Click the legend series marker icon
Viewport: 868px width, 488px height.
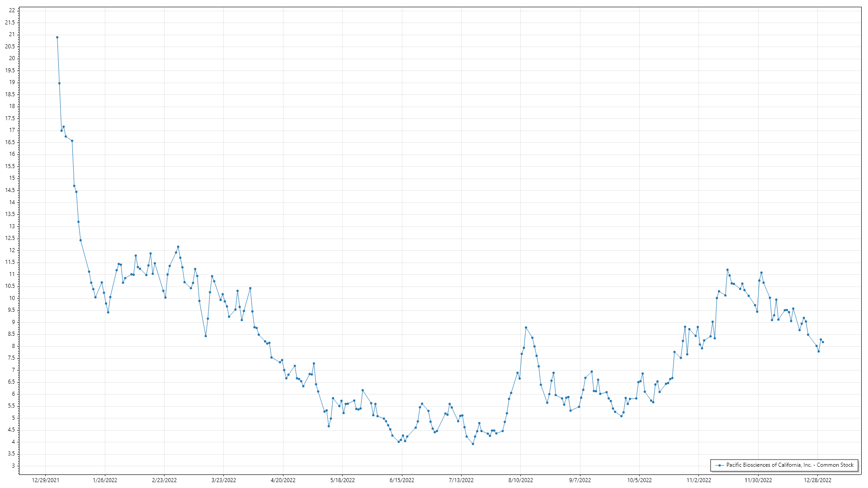719,465
